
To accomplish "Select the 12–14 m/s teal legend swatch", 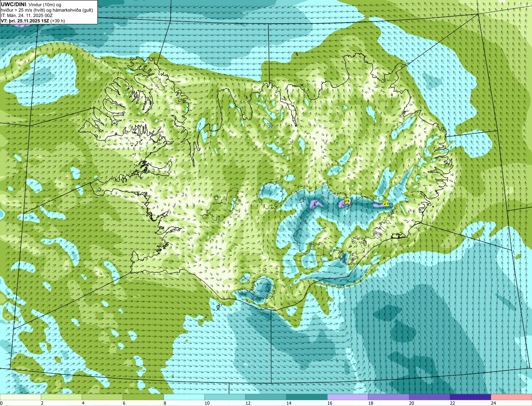I will coord(266,397).
